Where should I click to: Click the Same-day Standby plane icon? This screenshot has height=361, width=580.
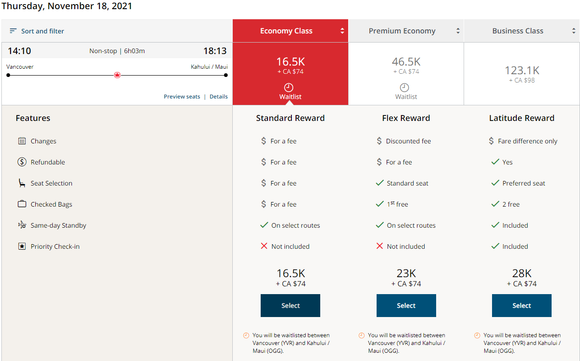[x=22, y=225]
